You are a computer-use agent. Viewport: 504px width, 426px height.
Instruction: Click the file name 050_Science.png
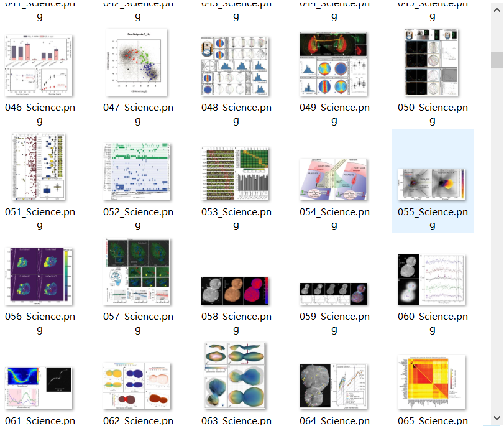pos(433,114)
